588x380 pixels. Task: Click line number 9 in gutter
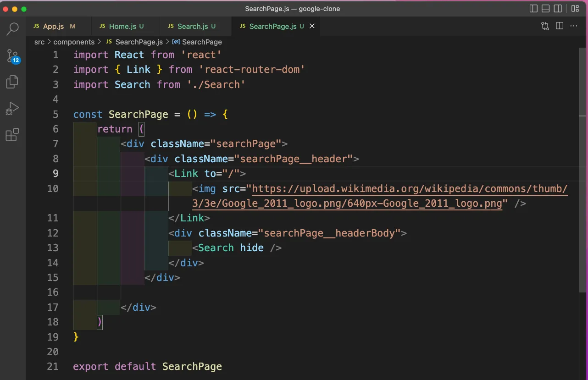pos(55,174)
